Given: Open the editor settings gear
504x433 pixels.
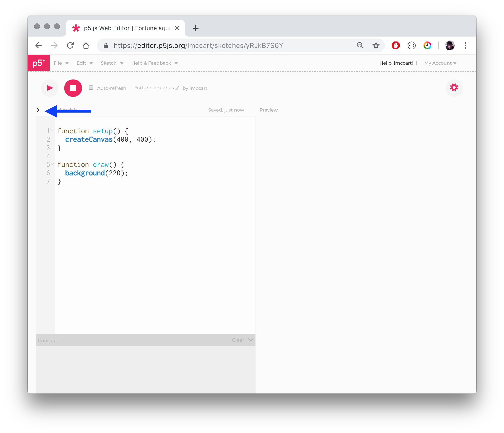Looking at the screenshot, I should click(454, 88).
